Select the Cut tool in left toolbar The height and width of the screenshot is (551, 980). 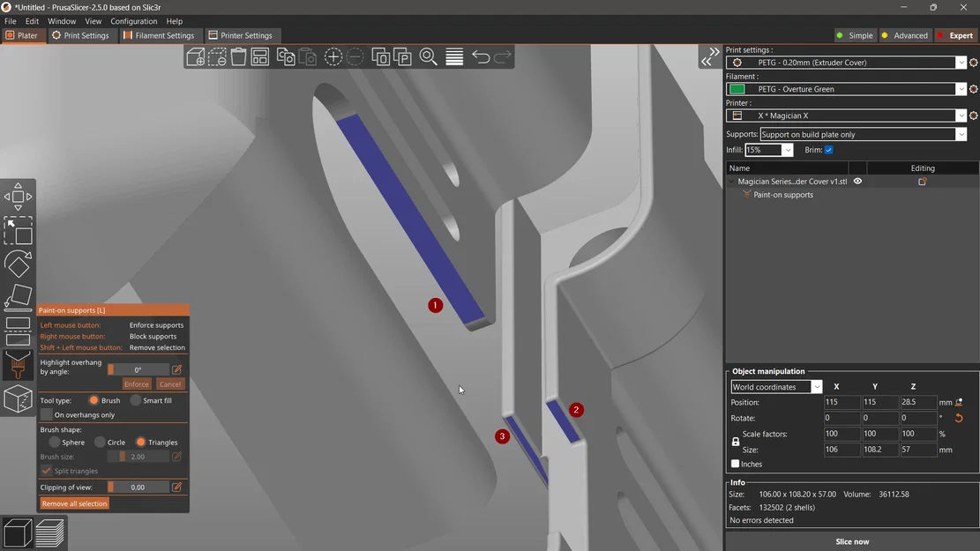19,331
